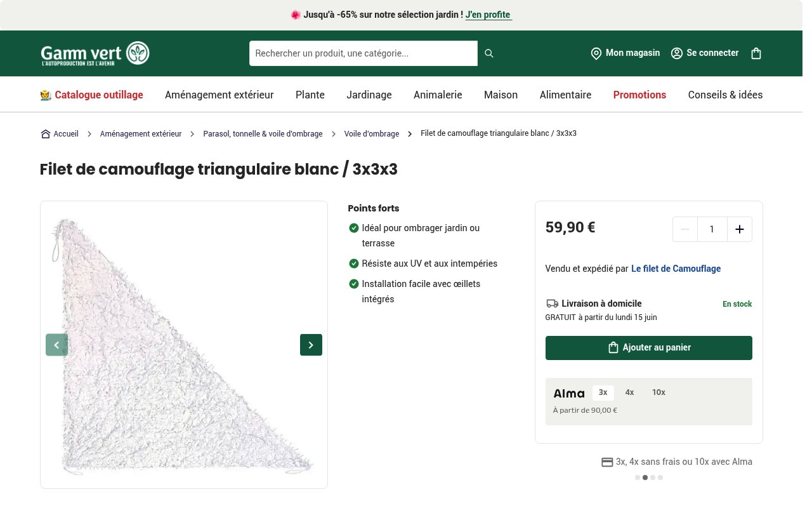Viewport: 812px width, 508px height.
Task: Click the Accueil home icon in breadcrumb
Action: (x=45, y=134)
